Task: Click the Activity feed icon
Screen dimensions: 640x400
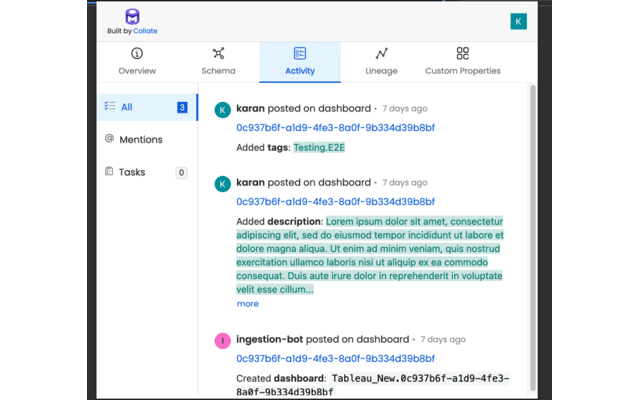Action: [300, 53]
